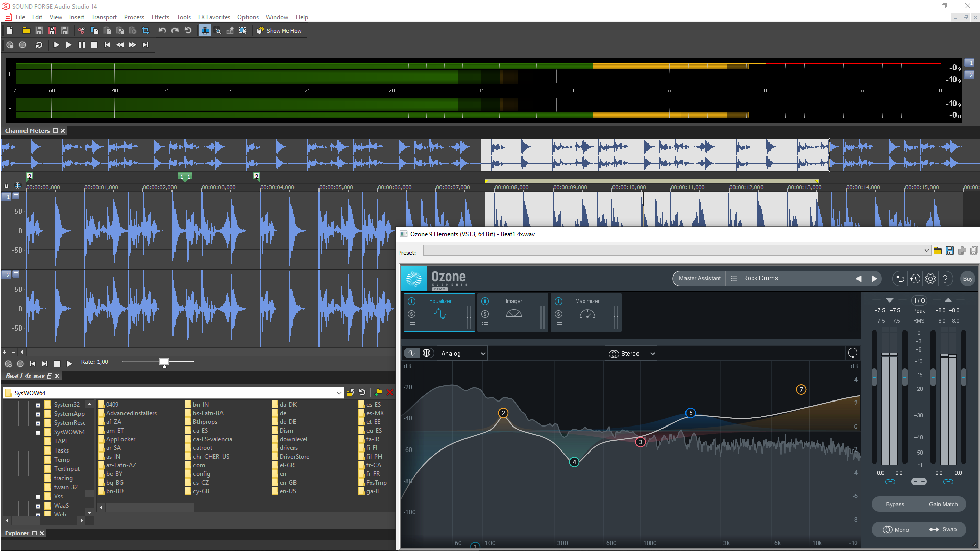The image size is (980, 551).
Task: Create a new file from the toolbar
Action: coord(10,31)
